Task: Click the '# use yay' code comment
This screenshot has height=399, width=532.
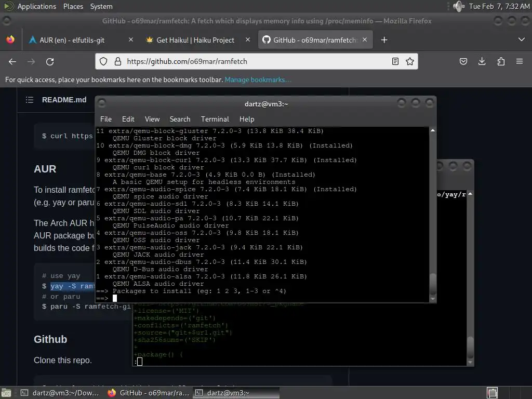Action: pos(61,276)
